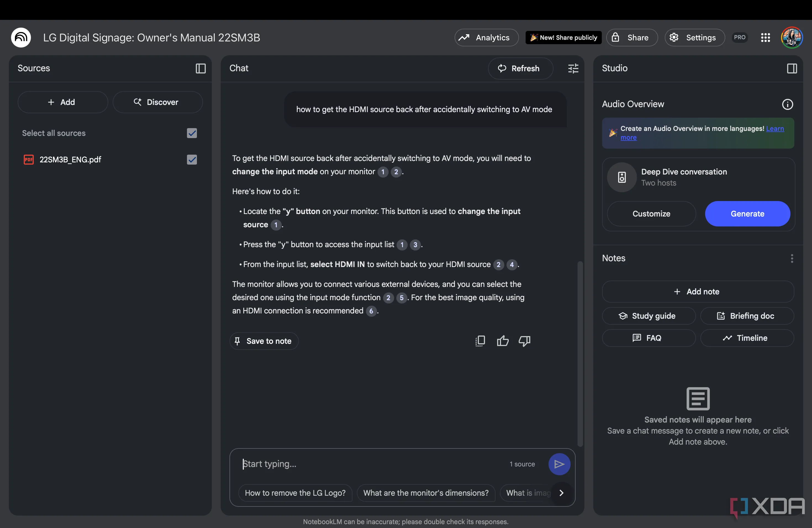812x528 pixels.
Task: Click the Deep Dive speaker icon
Action: point(622,177)
